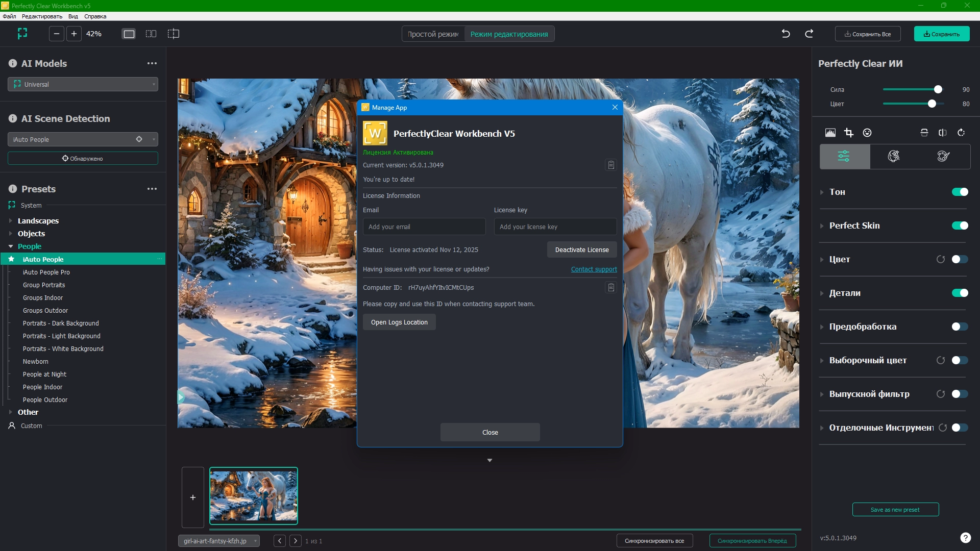Click the Deactivate License button
This screenshot has height=551, width=980.
[x=582, y=250]
